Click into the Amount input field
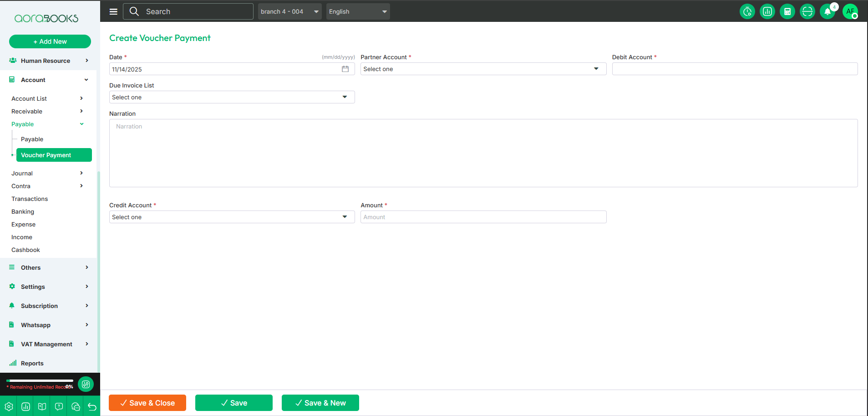 point(483,217)
